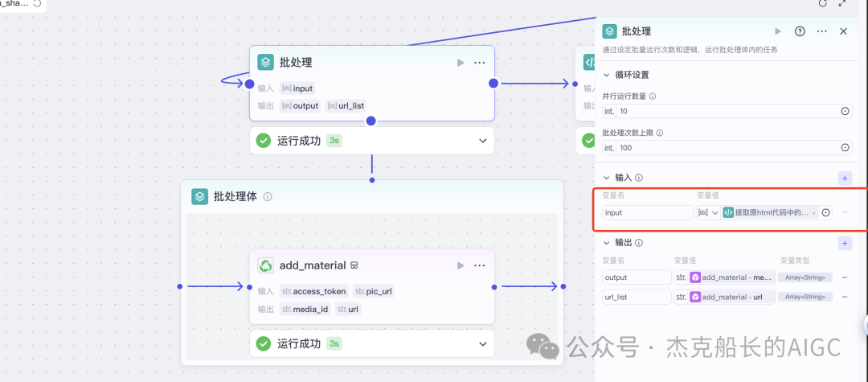
Task: Click the 批处理体 stack icon
Action: 199,196
